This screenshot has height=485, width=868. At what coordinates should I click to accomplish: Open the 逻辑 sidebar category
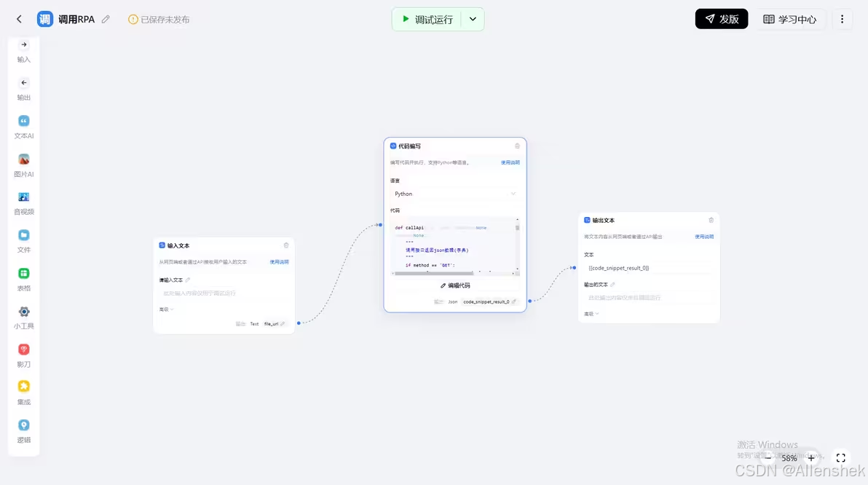tap(24, 431)
